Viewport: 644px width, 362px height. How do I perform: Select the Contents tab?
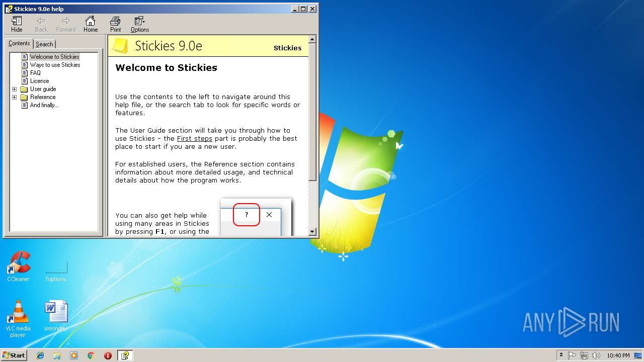point(19,44)
